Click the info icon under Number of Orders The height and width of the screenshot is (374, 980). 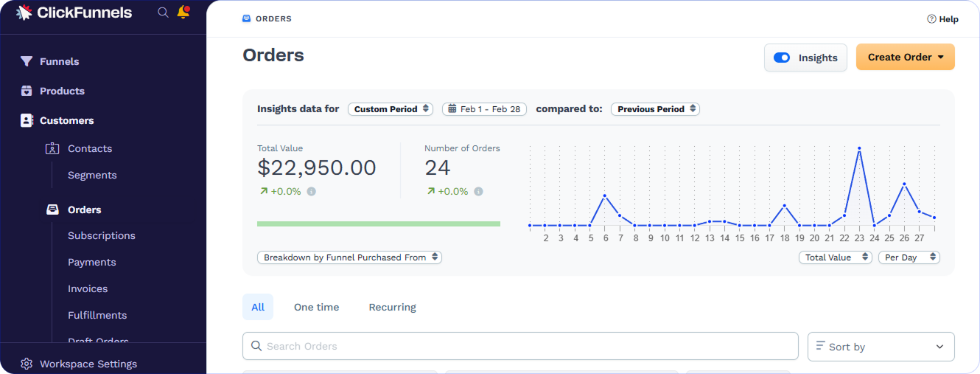[x=478, y=192]
